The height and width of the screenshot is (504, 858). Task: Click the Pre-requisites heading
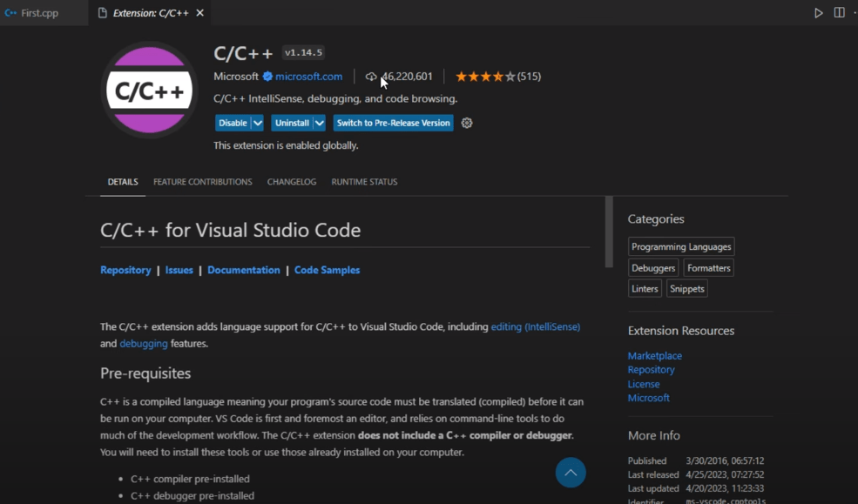click(145, 373)
